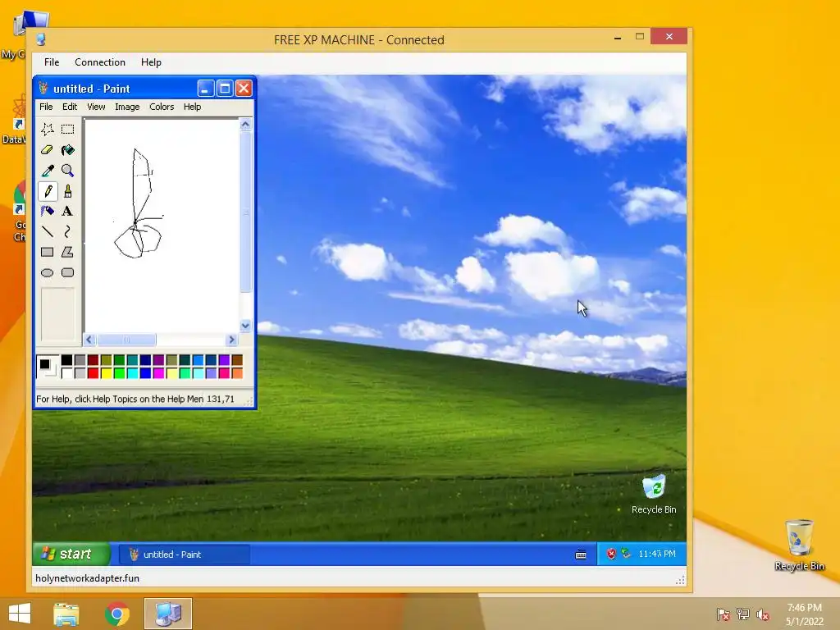
Task: Pick the Fill With Color bucket tool
Action: pos(67,150)
